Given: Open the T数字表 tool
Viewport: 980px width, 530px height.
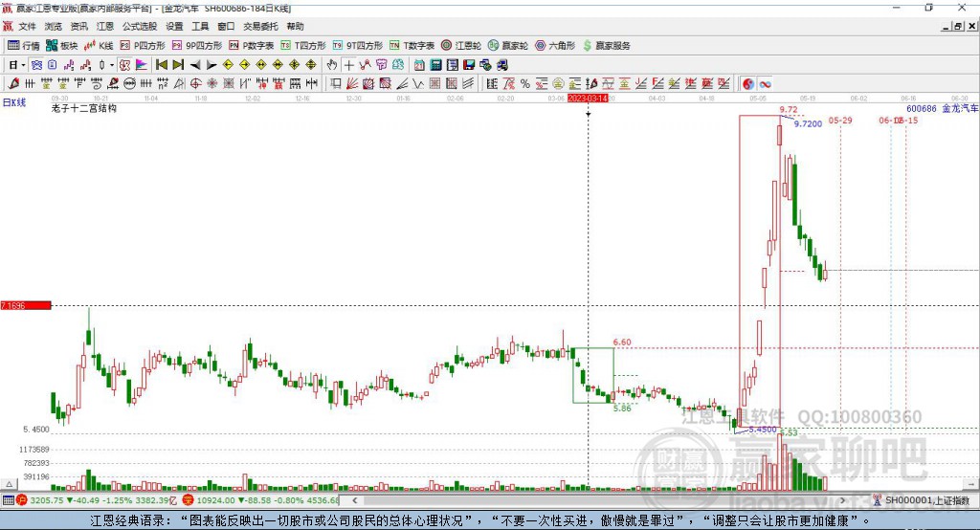Looking at the screenshot, I should pyautogui.click(x=412, y=46).
